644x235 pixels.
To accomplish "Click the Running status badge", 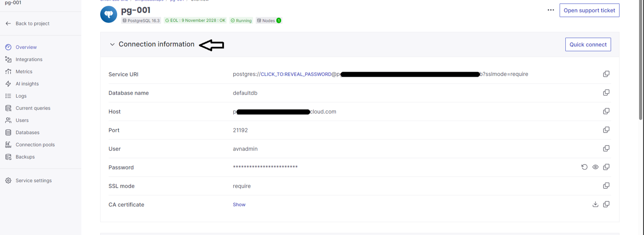I will 241,21.
